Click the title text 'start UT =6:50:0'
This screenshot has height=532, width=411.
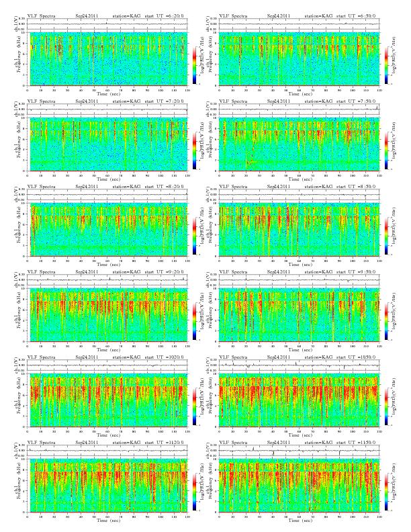[x=356, y=15]
